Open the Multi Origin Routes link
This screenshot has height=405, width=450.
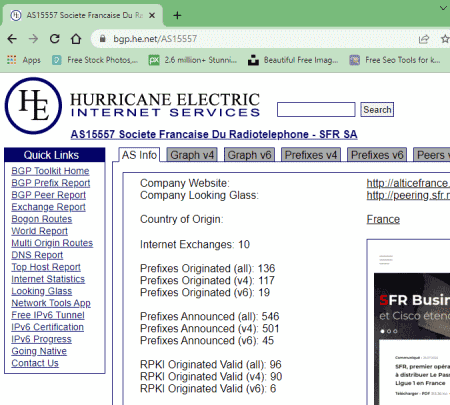(52, 243)
